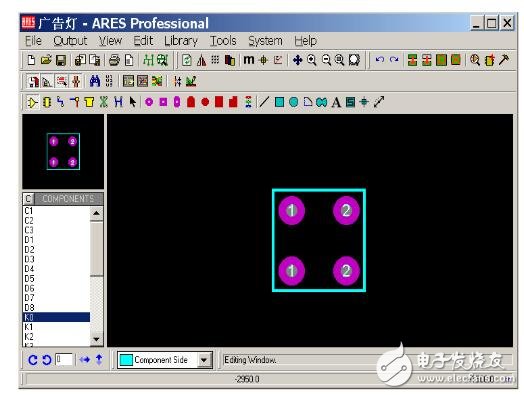Select the 2D box graphics tool

[279, 102]
